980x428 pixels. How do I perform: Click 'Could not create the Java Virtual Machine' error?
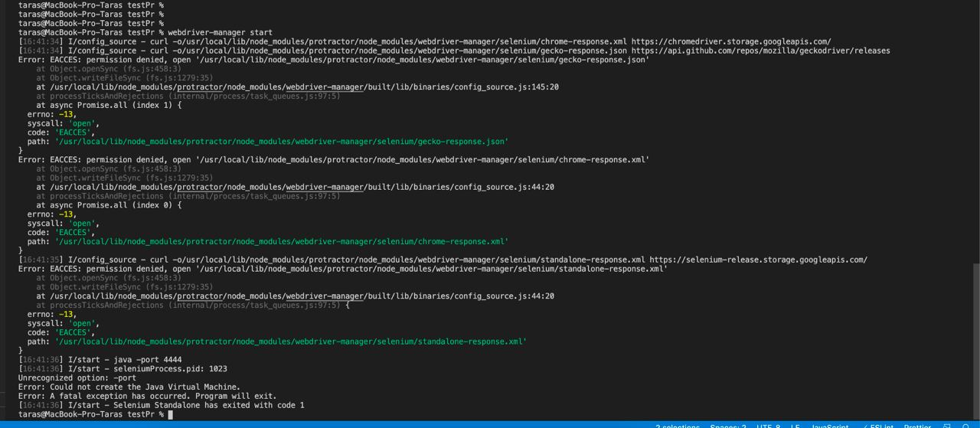129,387
